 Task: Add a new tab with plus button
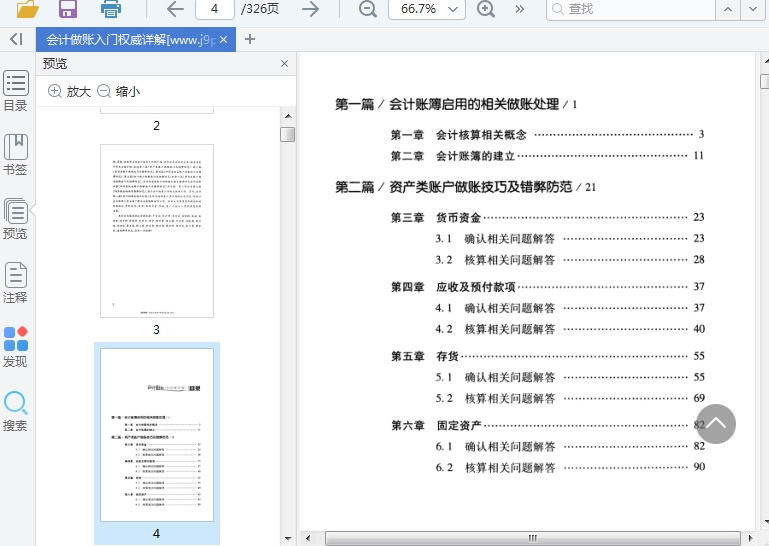(x=250, y=40)
